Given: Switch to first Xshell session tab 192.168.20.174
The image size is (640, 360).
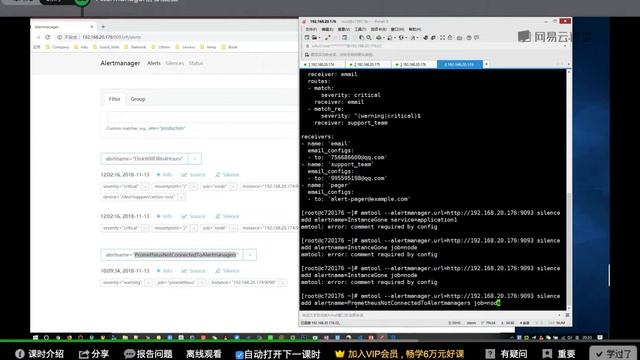Looking at the screenshot, I should point(322,64).
